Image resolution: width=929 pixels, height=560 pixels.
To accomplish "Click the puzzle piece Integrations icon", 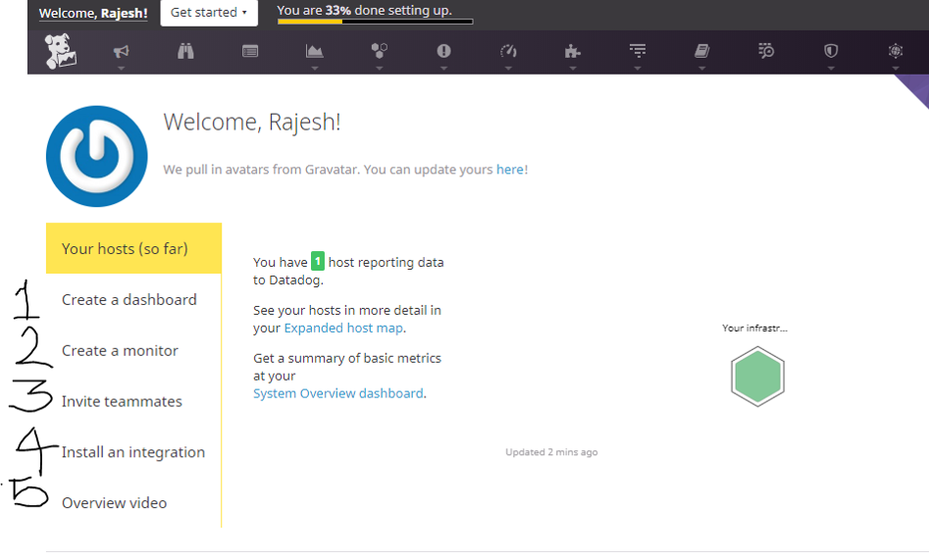I will pyautogui.click(x=573, y=52).
